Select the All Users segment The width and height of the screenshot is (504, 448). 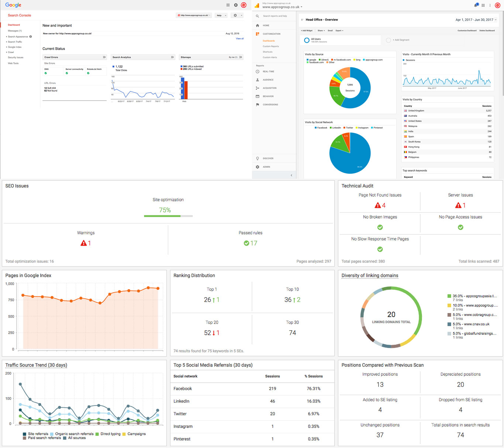click(x=340, y=40)
